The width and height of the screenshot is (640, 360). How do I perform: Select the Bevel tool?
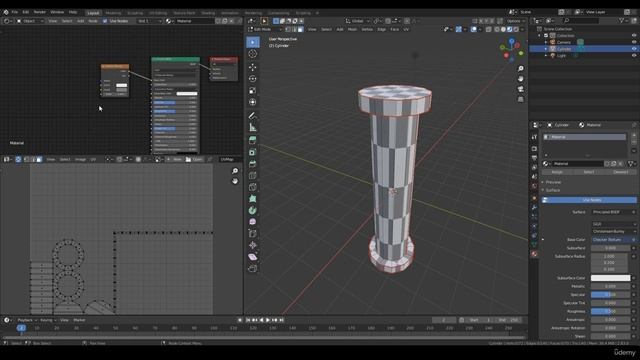pyautogui.click(x=253, y=164)
